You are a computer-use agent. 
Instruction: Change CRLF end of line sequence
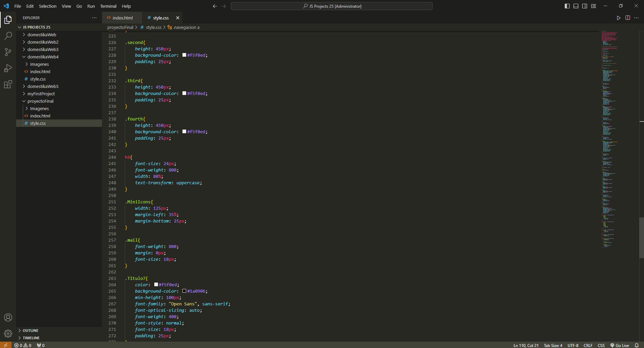[588, 345]
